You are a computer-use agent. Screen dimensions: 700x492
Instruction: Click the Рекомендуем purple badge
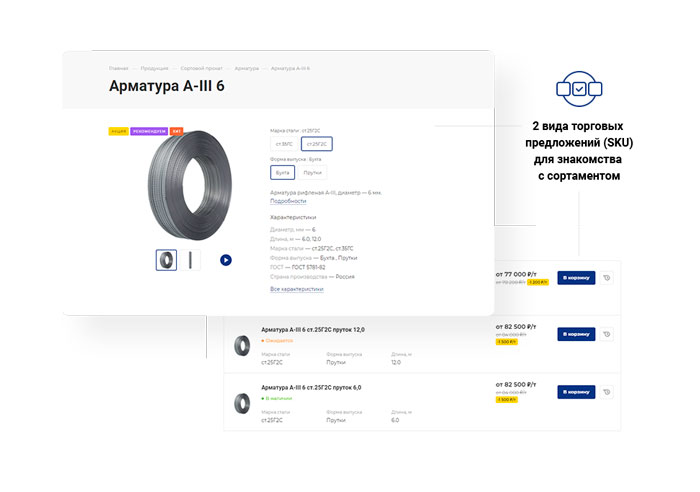click(149, 131)
